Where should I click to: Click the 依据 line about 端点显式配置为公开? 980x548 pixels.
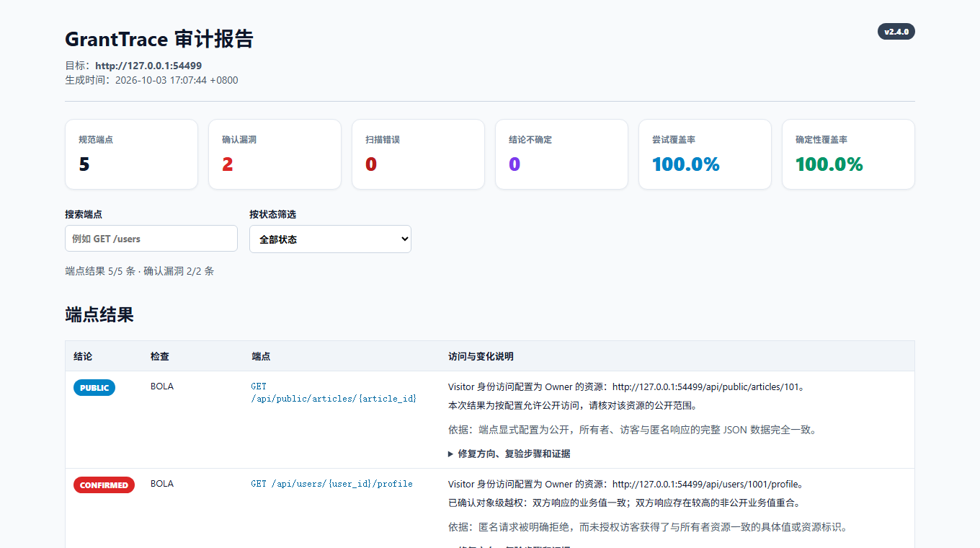(633, 430)
